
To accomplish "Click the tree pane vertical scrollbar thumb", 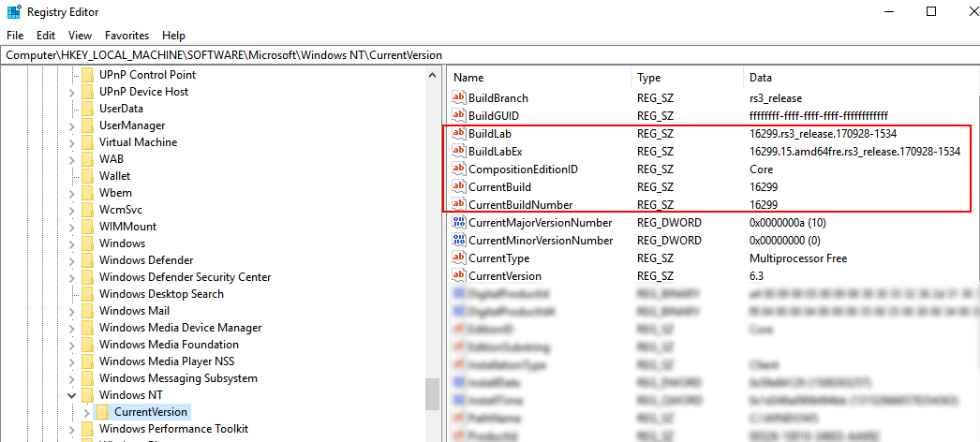I will pyautogui.click(x=432, y=394).
